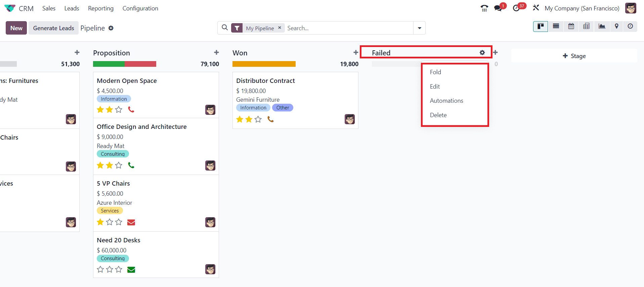This screenshot has height=287, width=644.
Task: Toggle first star on Modern Open Space
Action: point(100,109)
